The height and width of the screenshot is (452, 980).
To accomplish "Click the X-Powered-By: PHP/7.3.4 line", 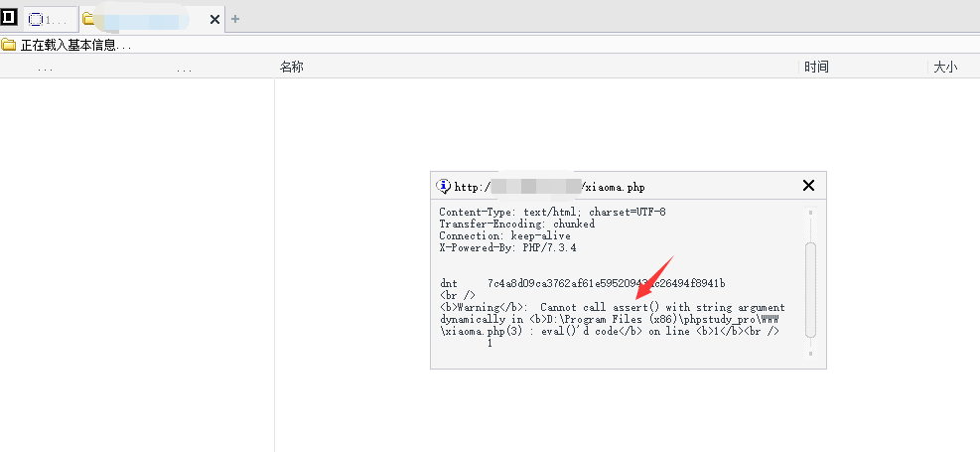I will [x=507, y=247].
